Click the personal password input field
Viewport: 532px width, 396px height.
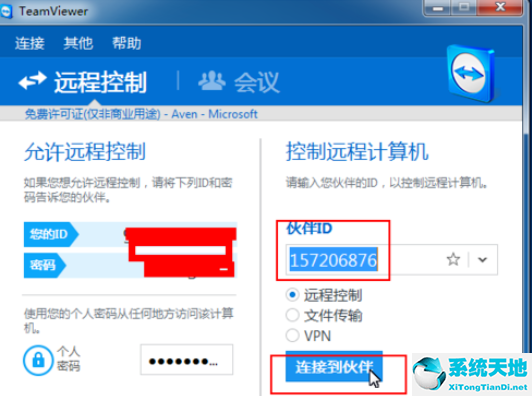187,360
